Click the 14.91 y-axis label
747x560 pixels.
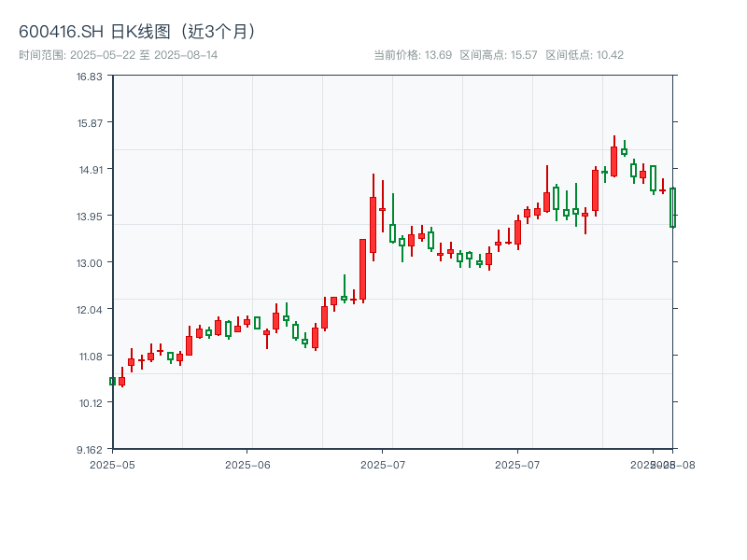[91, 170]
